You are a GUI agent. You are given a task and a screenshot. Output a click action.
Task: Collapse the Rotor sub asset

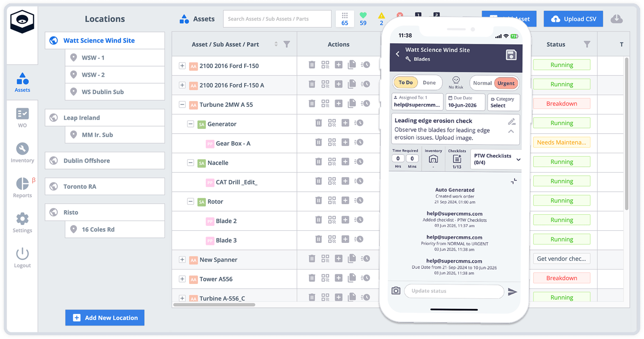tap(191, 202)
